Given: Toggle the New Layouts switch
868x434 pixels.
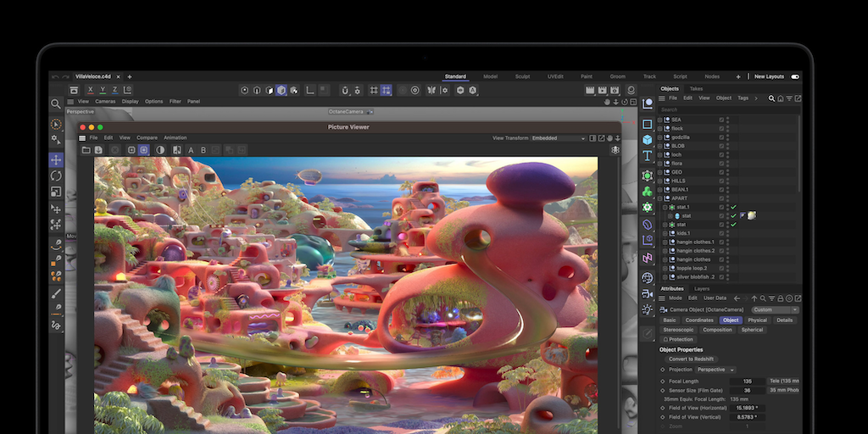Looking at the screenshot, I should (x=795, y=76).
